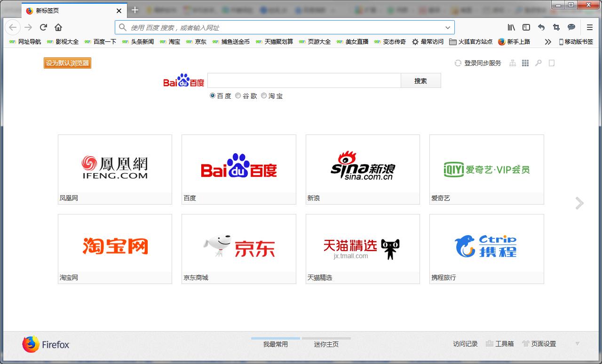Select the 百度 search engine radio button

tap(213, 96)
